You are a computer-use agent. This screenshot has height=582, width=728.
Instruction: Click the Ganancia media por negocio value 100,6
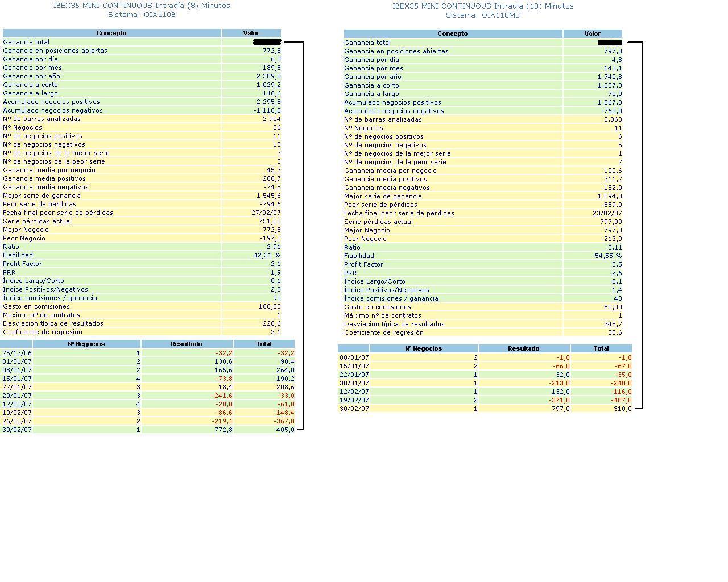pos(613,171)
